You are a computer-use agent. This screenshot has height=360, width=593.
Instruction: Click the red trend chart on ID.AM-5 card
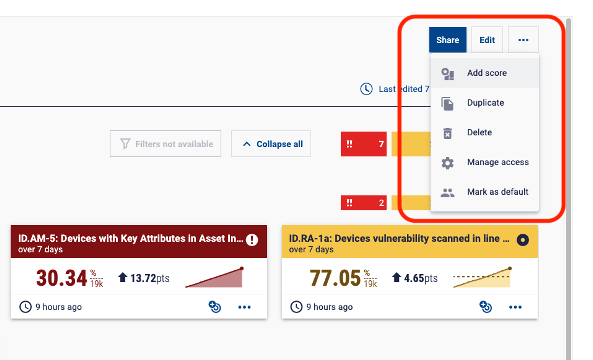214,277
